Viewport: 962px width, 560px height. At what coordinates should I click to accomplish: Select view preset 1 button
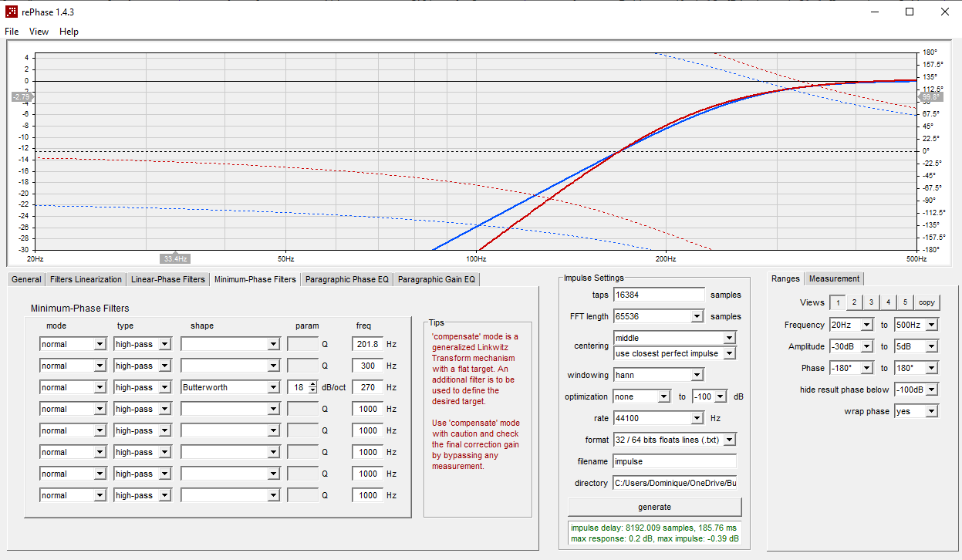[837, 302]
